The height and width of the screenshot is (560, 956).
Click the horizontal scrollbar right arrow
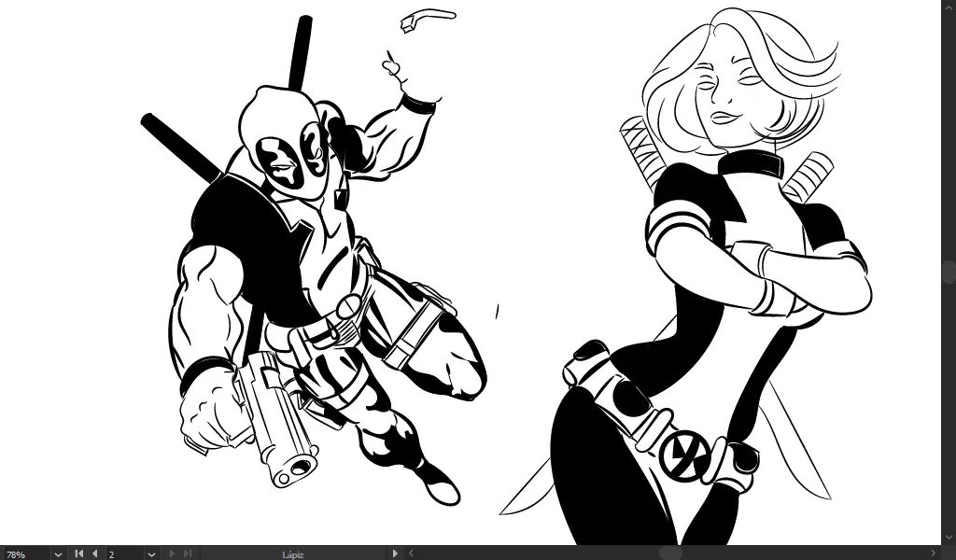click(933, 553)
